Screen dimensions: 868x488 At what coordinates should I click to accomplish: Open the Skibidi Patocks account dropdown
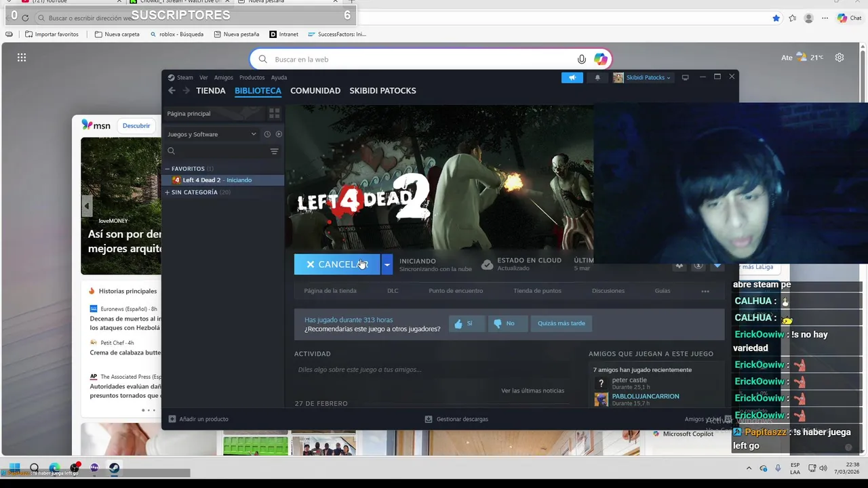pyautogui.click(x=642, y=77)
